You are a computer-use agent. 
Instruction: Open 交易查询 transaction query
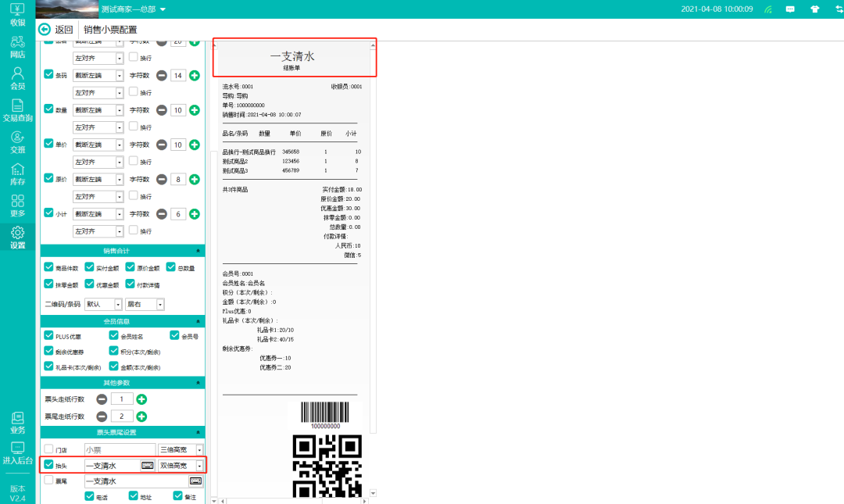(x=17, y=110)
